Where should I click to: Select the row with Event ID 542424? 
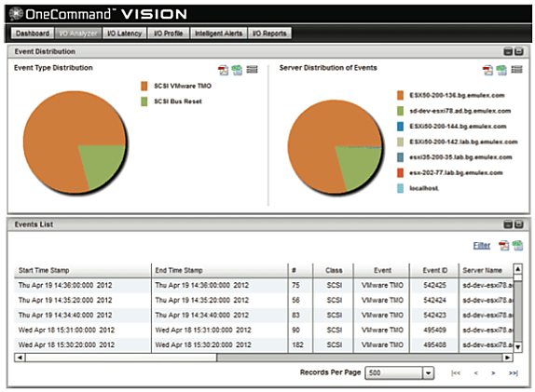[x=264, y=301]
